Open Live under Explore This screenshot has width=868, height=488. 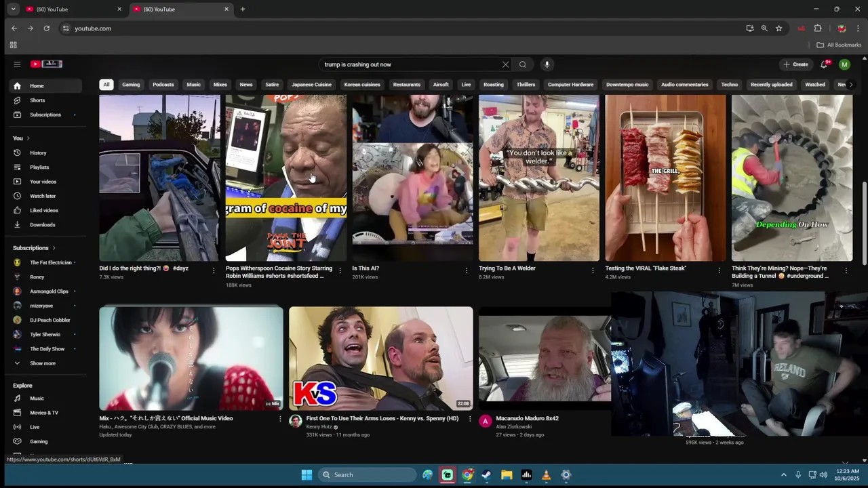(45, 427)
